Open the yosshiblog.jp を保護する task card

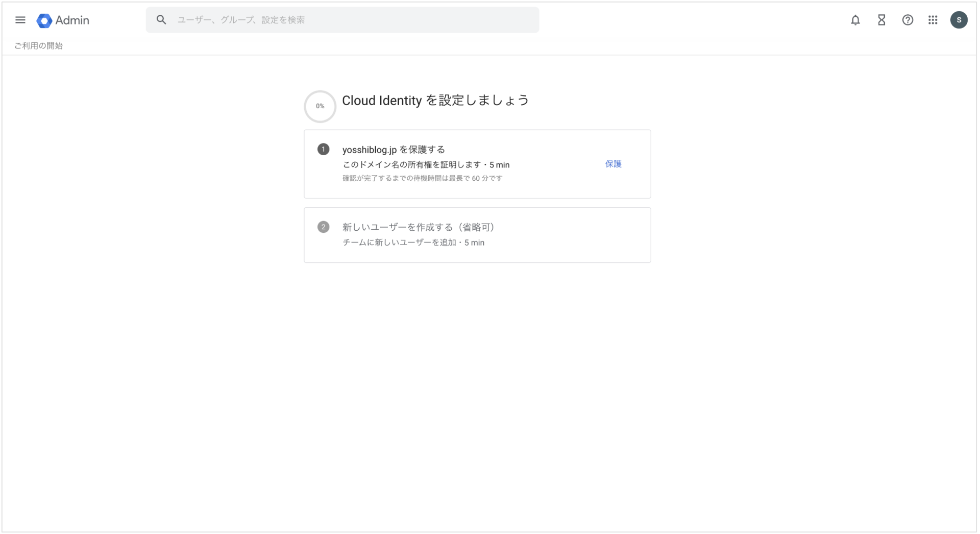477,164
